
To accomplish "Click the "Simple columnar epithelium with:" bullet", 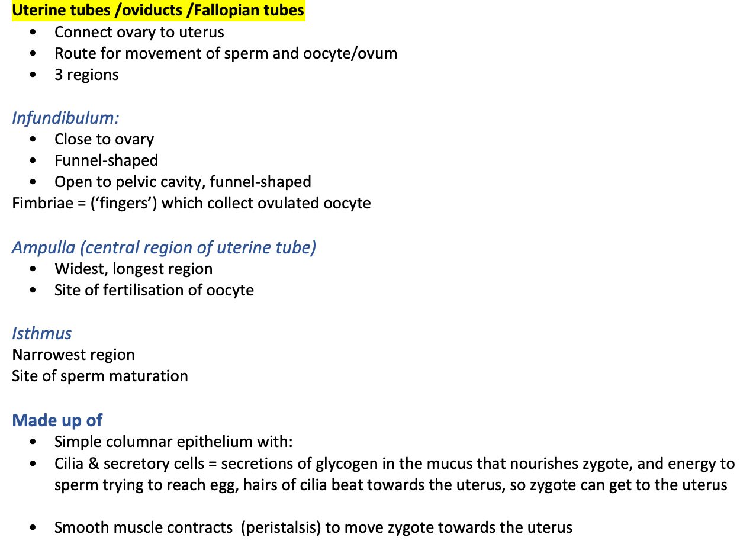I will [x=173, y=442].
